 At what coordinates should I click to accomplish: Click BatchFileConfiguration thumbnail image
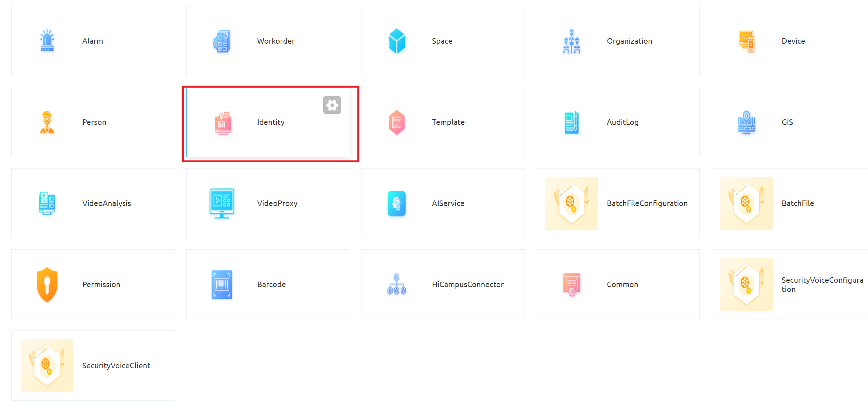572,203
